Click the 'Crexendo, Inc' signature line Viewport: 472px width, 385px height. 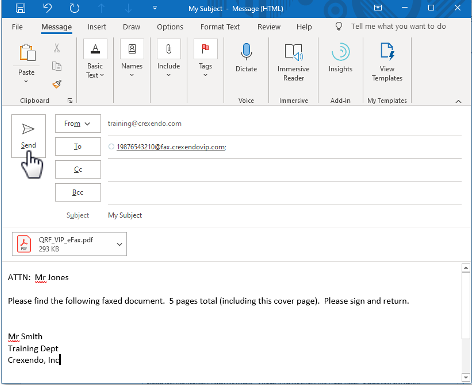coord(34,360)
